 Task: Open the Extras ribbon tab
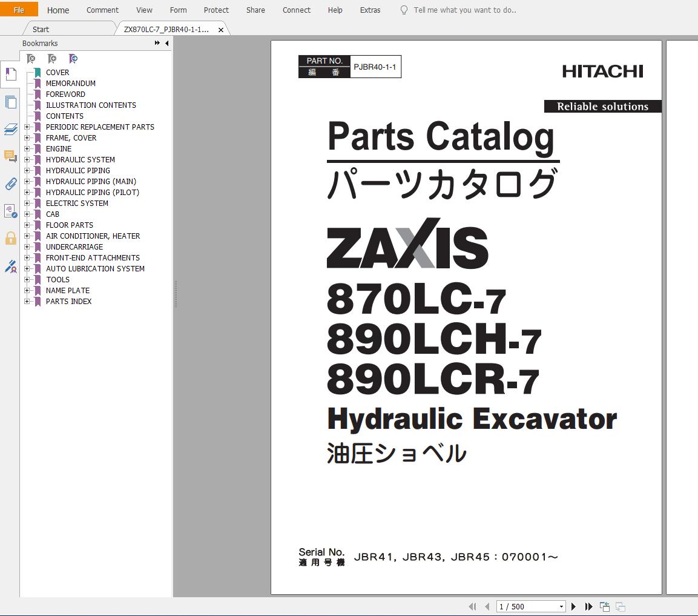coord(370,10)
